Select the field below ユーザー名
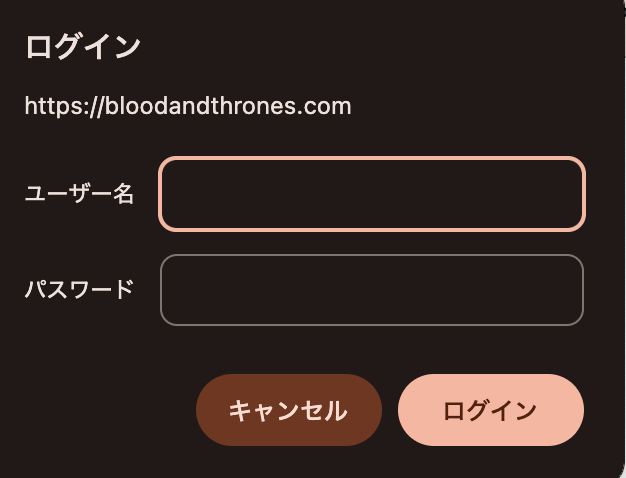This screenshot has width=626, height=478. tap(371, 290)
